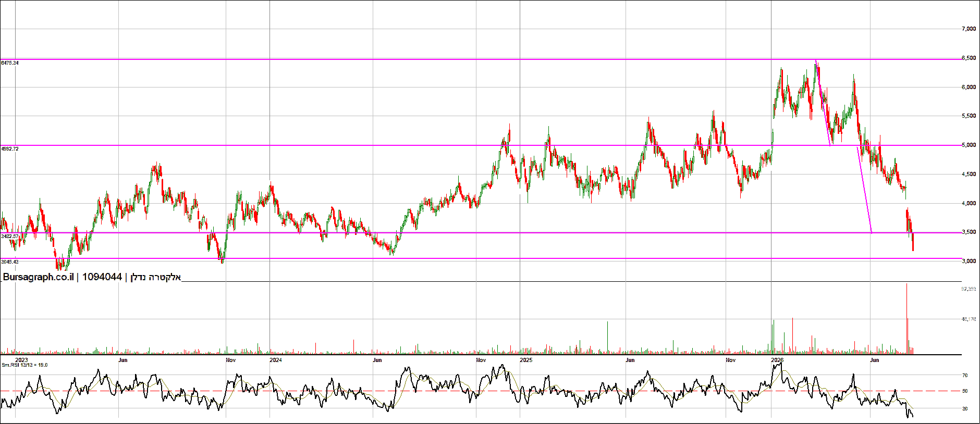Viewport: 980px width, 424px height.
Task: Click the 2024 year label on the time axis
Action: [x=276, y=360]
